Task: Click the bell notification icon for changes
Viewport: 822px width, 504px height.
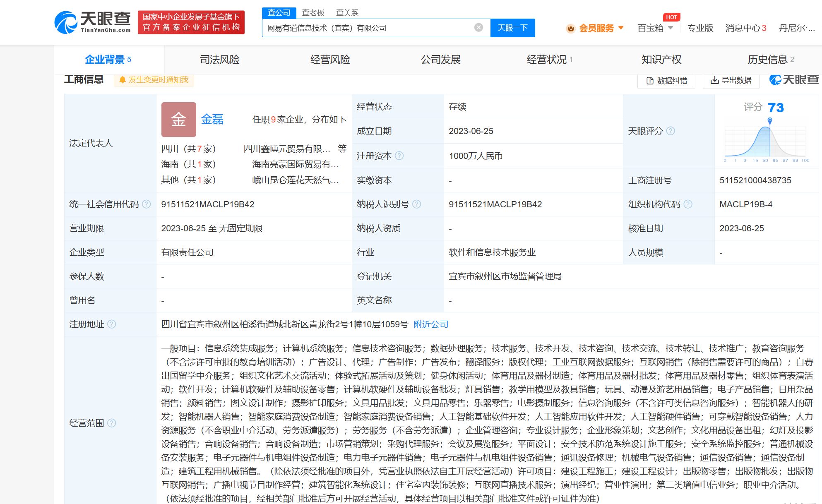Action: click(x=123, y=80)
